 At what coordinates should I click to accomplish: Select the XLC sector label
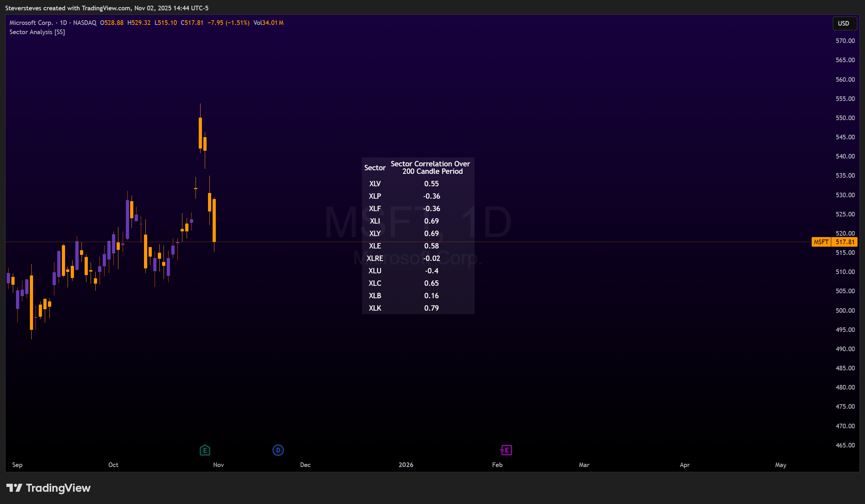pos(375,283)
